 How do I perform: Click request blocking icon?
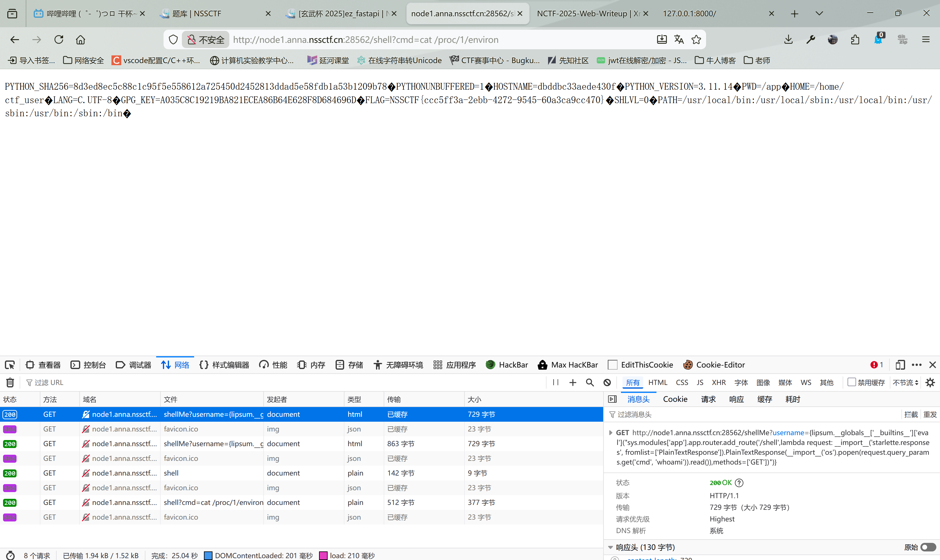[x=607, y=382]
